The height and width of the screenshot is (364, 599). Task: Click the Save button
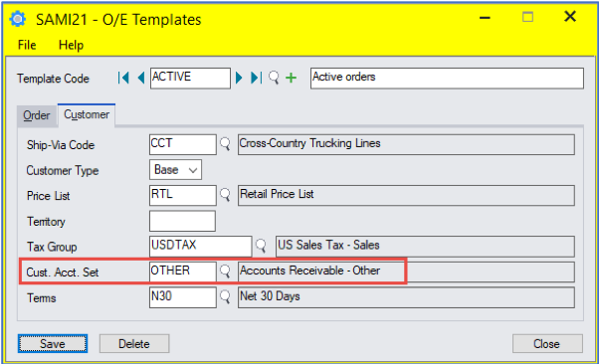[53, 344]
